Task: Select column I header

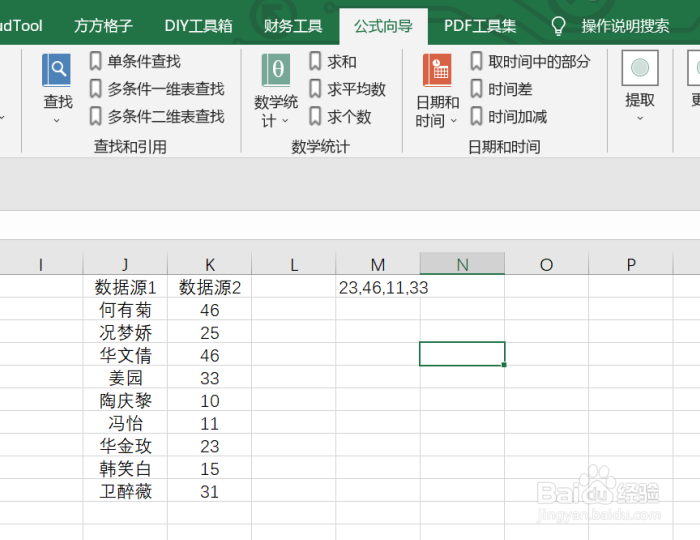Action: point(41,264)
